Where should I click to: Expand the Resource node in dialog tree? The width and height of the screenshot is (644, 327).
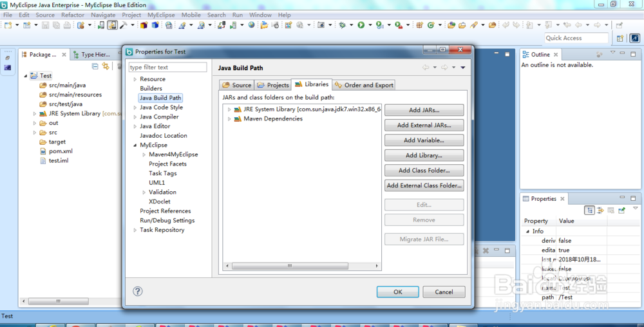tap(135, 79)
